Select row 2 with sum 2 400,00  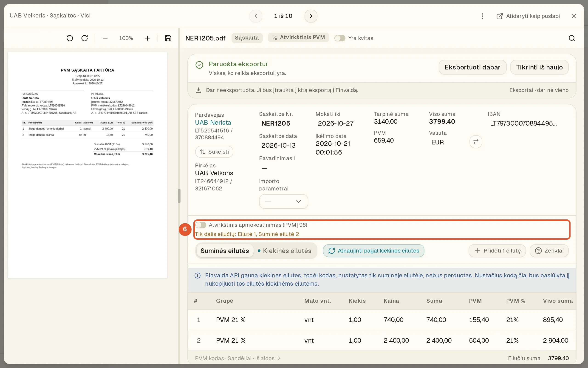pyautogui.click(x=382, y=340)
